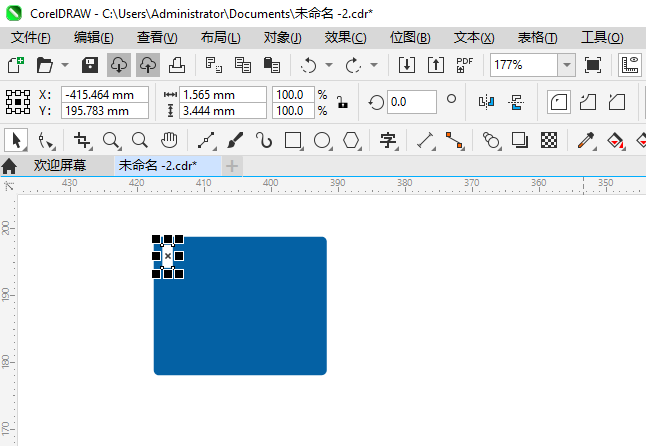Click the 177% zoom level field
This screenshot has height=446, width=646.
pyautogui.click(x=524, y=65)
